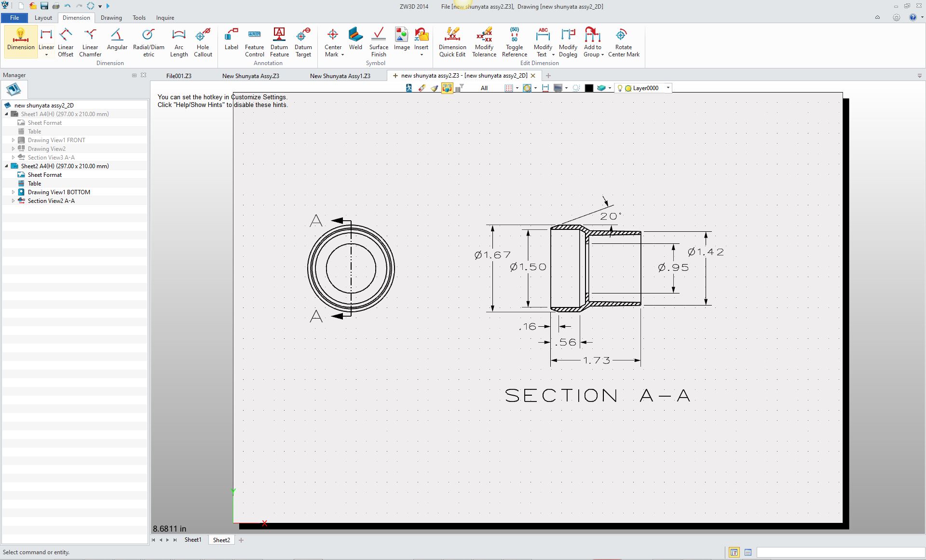
Task: Click the black color swatch
Action: (x=589, y=88)
